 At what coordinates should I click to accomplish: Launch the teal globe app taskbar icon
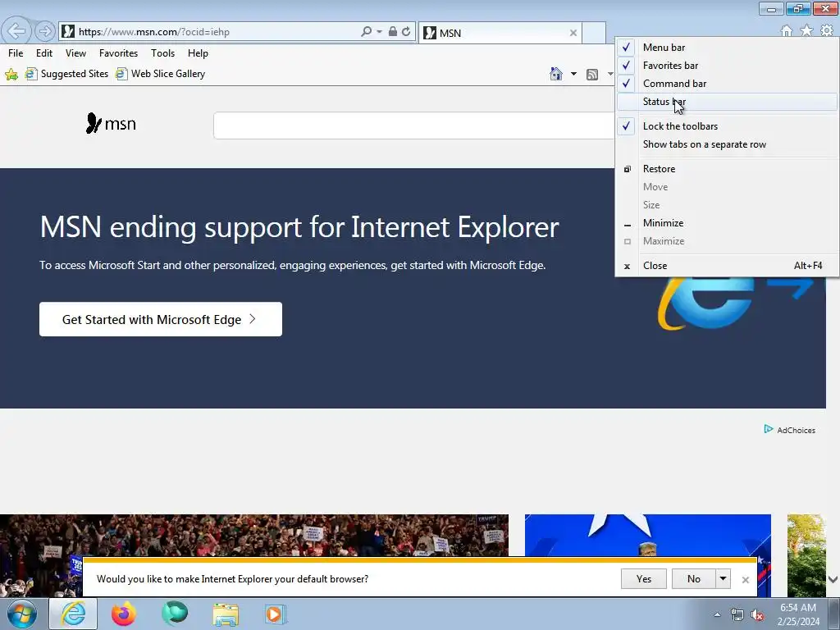click(175, 614)
